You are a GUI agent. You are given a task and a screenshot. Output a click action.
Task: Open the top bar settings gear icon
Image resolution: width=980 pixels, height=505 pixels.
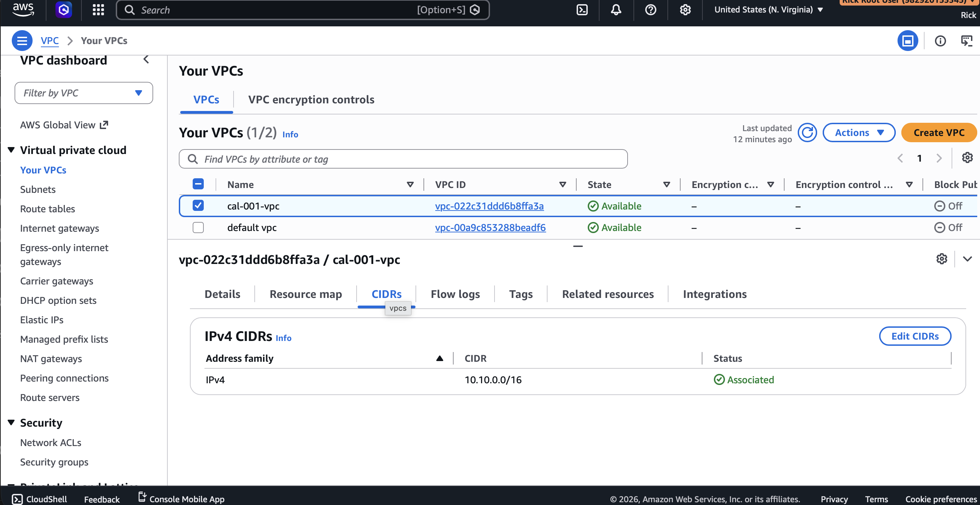685,10
